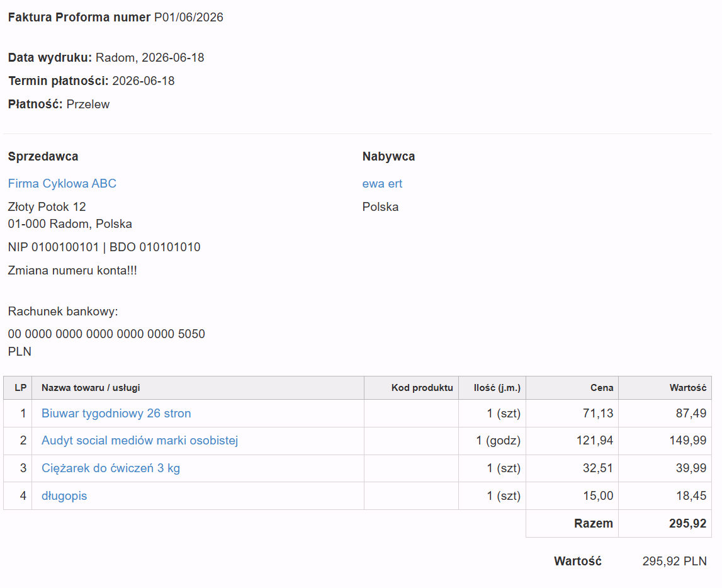Click the LP column header
Image resolution: width=722 pixels, height=588 pixels.
[20, 388]
